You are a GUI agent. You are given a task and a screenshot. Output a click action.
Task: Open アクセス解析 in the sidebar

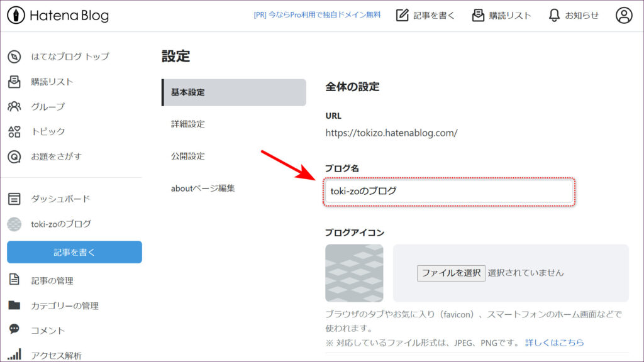(x=56, y=356)
